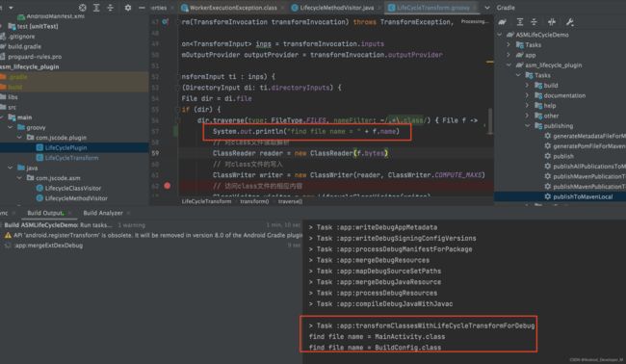Hide the Project panel with minus icon

coord(142,8)
